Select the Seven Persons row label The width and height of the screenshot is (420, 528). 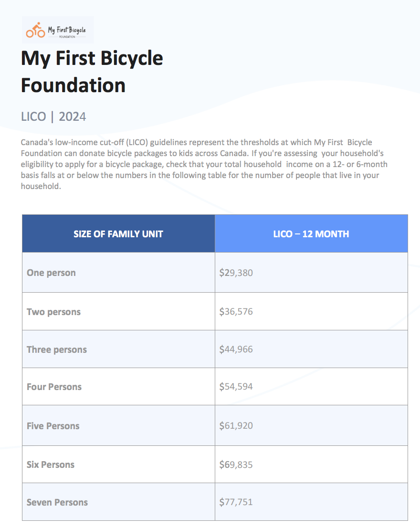(x=57, y=502)
